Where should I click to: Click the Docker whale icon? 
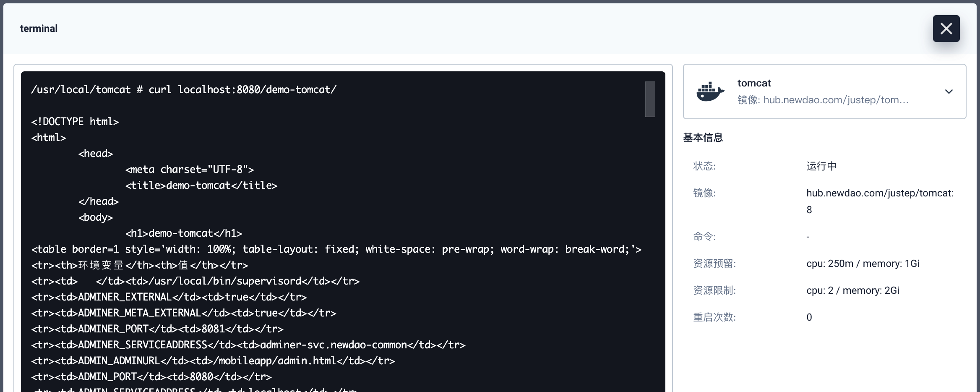coord(710,91)
